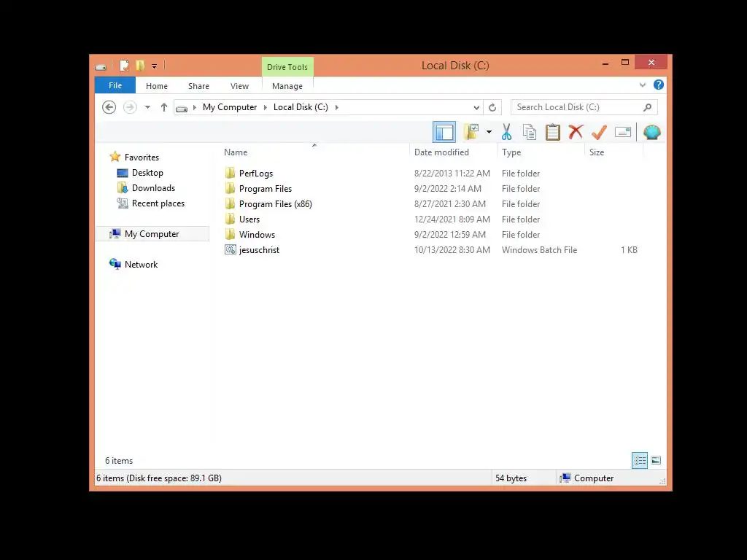Click the drive icon in address bar
The width and height of the screenshot is (747, 560).
(x=182, y=108)
